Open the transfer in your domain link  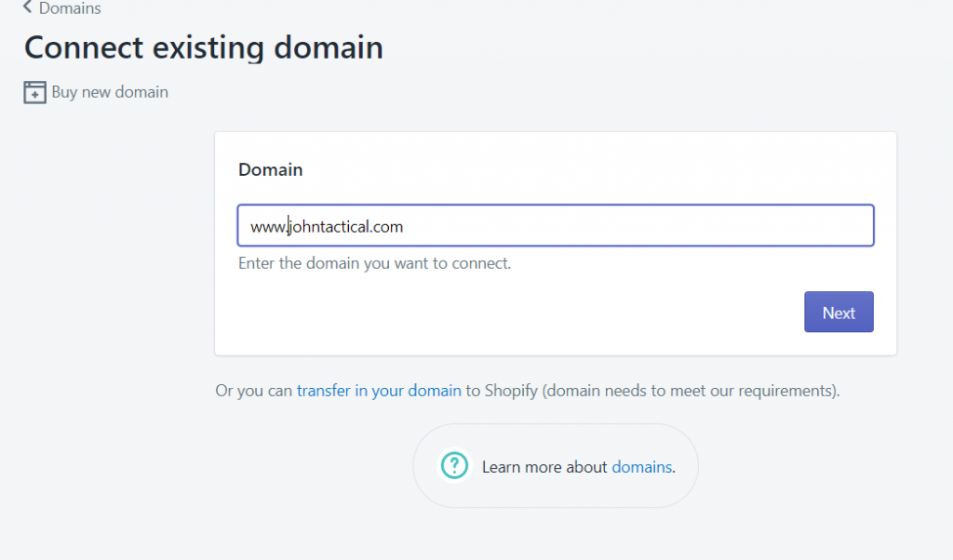click(379, 391)
